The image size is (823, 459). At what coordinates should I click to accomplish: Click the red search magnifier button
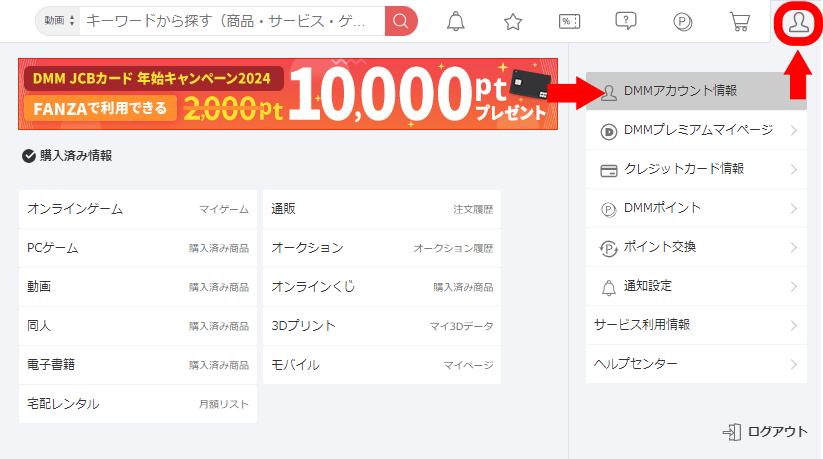click(401, 21)
